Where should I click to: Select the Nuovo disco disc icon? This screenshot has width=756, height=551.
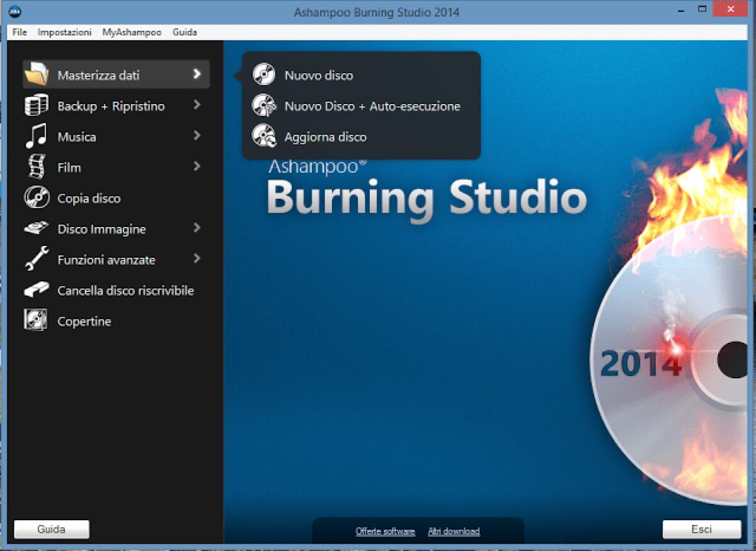(x=264, y=75)
